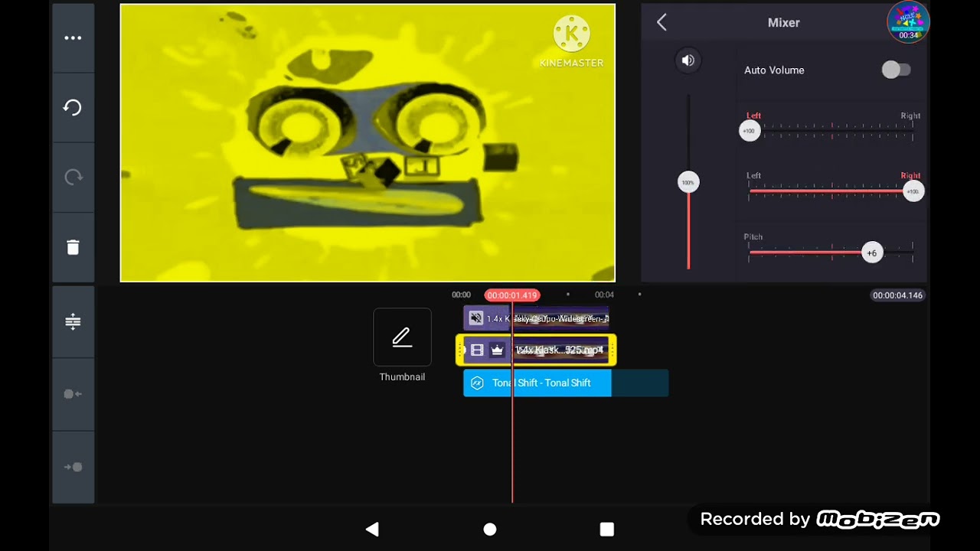The height and width of the screenshot is (551, 980).
Task: Click the upper Left/Right pan slider handle
Action: (x=750, y=131)
